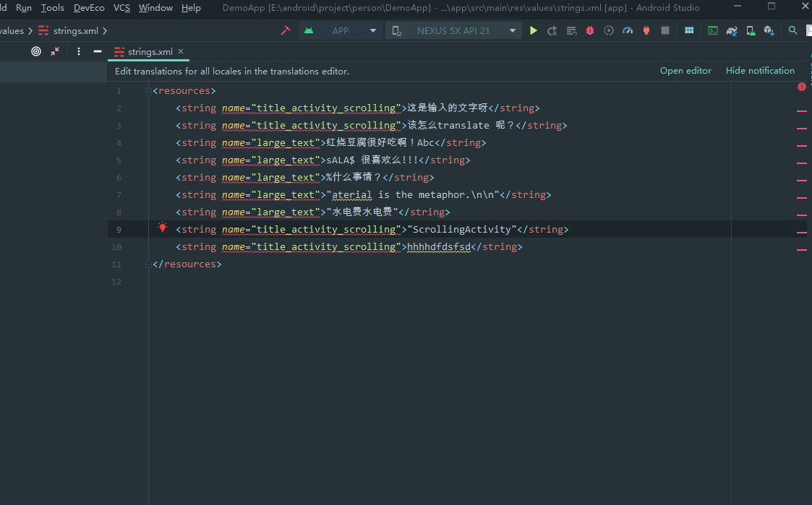This screenshot has height=505, width=812.
Task: Open the Tools menu
Action: click(x=52, y=8)
